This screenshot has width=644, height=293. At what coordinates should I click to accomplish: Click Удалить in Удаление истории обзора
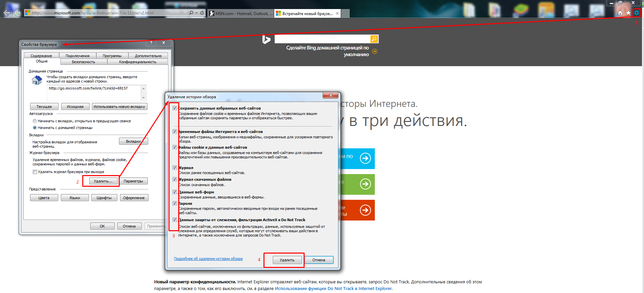287,260
